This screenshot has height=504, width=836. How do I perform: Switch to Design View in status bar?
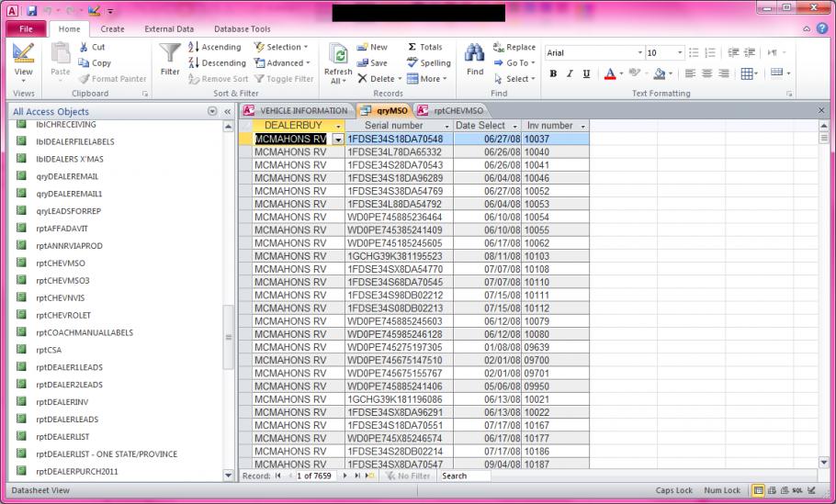tap(811, 490)
